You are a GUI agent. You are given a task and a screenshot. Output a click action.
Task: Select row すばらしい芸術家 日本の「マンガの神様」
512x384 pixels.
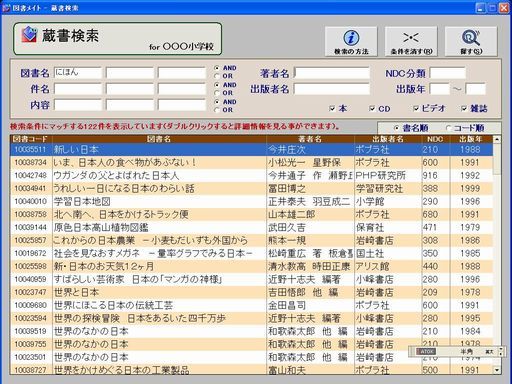pyautogui.click(x=251, y=279)
